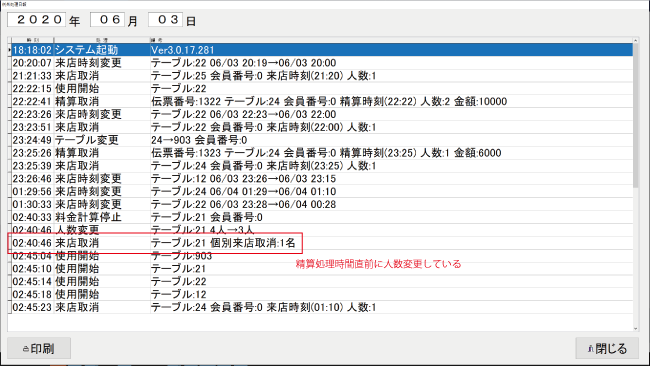Image resolution: width=650 pixels, height=366 pixels.
Task: Select the 02:45:10 使用開始 row
Action: tap(322, 268)
